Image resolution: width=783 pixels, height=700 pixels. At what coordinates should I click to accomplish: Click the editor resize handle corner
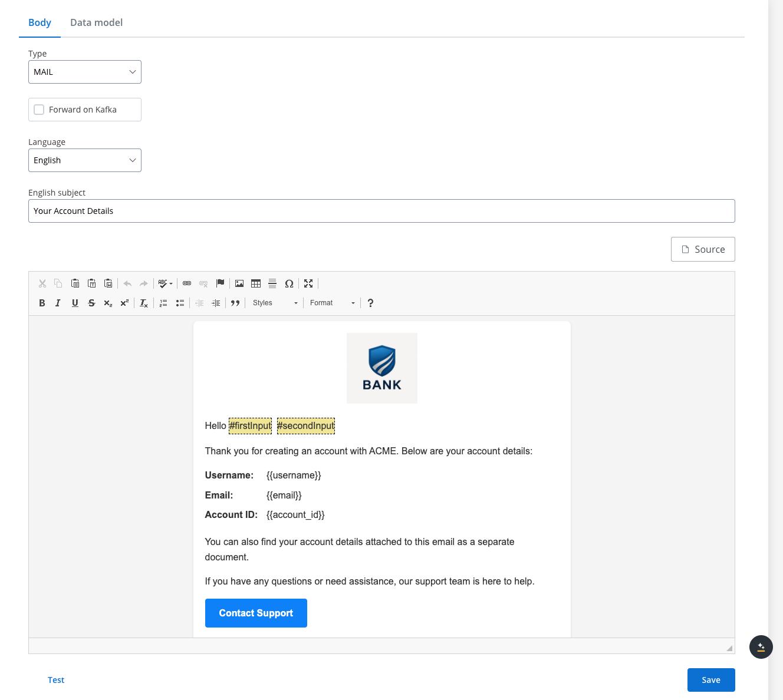[729, 648]
